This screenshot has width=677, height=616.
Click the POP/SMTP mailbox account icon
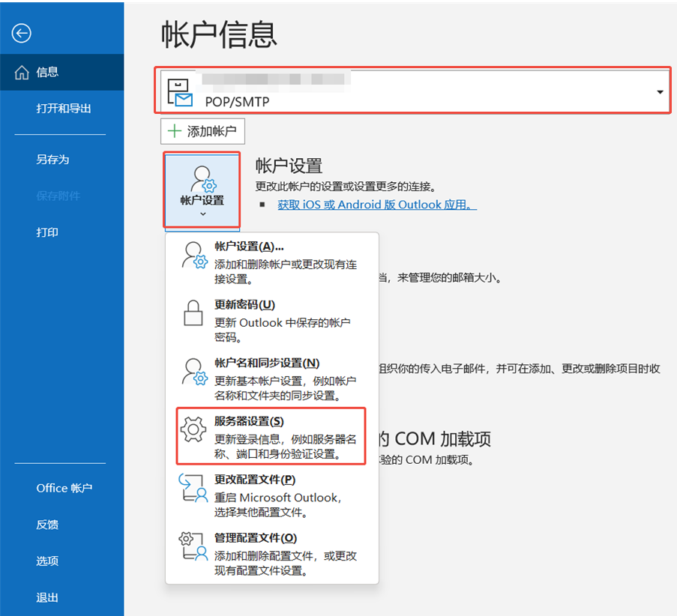tap(180, 92)
